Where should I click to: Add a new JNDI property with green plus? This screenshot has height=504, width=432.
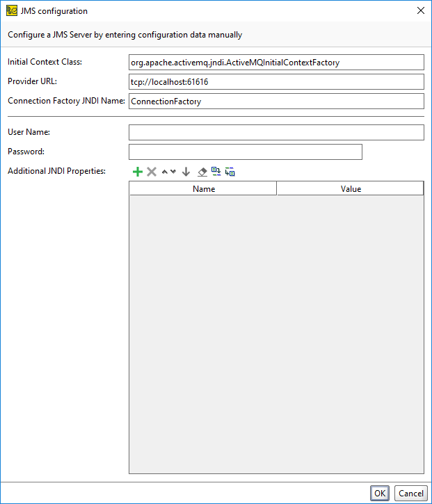click(x=138, y=172)
